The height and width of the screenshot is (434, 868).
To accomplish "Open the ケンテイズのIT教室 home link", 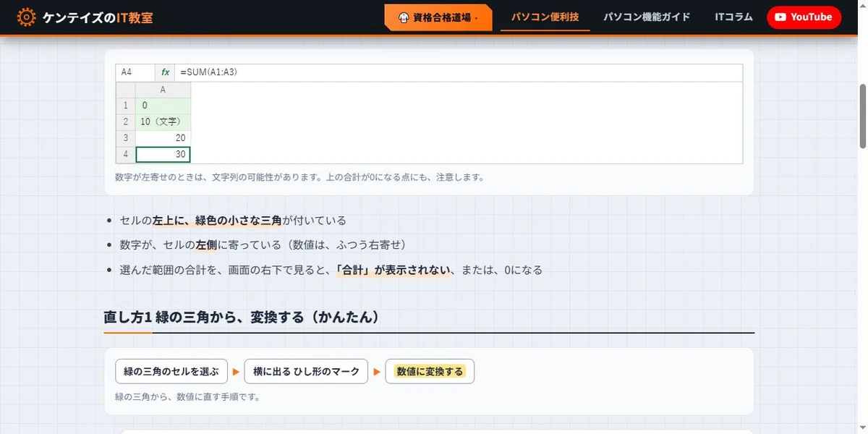I will (85, 17).
